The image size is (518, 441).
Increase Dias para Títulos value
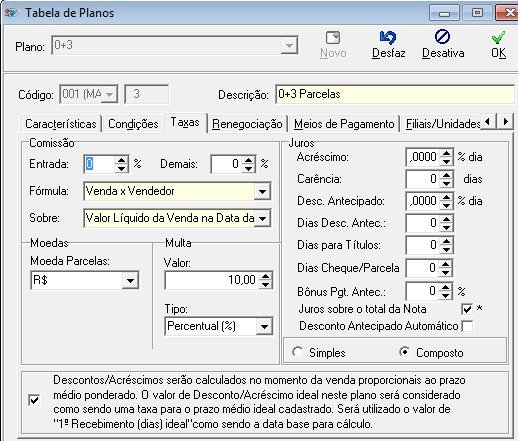[x=446, y=241]
